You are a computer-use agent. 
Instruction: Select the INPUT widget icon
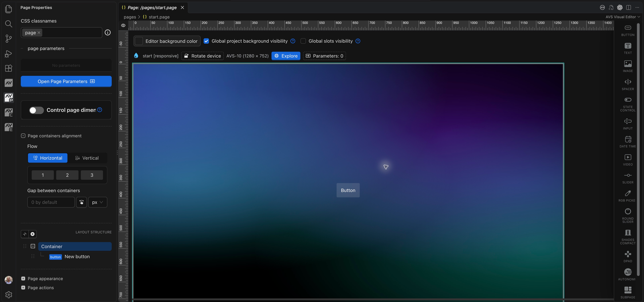tap(628, 121)
